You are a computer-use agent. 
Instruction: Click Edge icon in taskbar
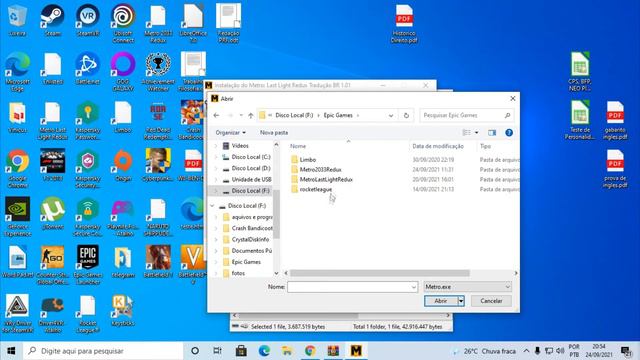pos(264,351)
